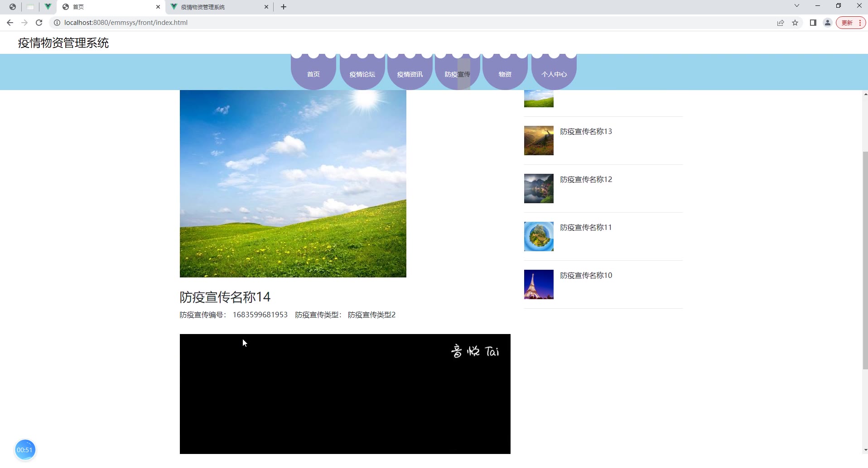Open a new tab with the plus icon
Screen dimensions: 868x468
[284, 7]
